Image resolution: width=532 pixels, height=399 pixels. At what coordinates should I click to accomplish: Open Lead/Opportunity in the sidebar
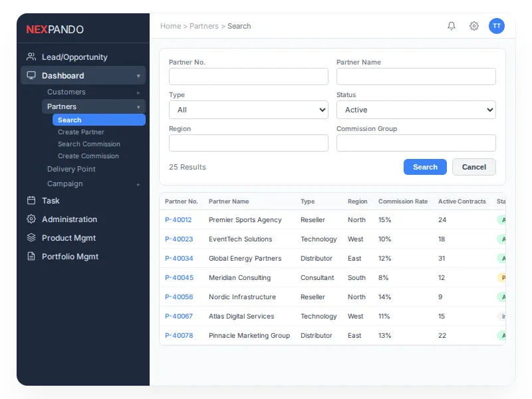83,57
